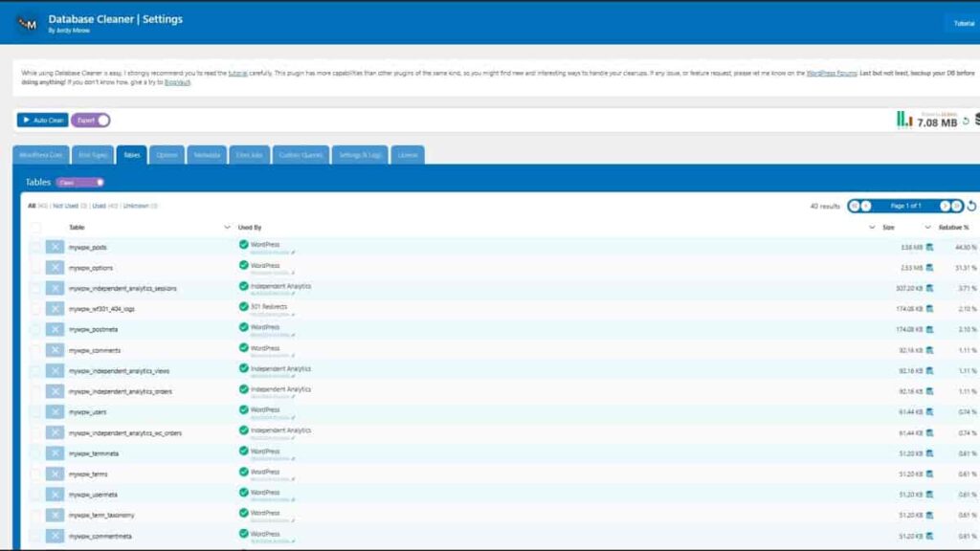
Task: Click X icon for mywpw_independent_analytics_orders
Action: click(55, 391)
